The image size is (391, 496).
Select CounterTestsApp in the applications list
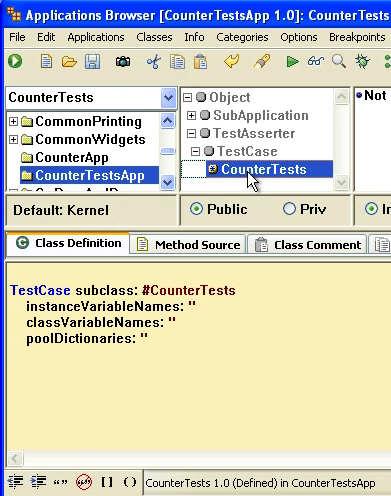click(x=90, y=175)
